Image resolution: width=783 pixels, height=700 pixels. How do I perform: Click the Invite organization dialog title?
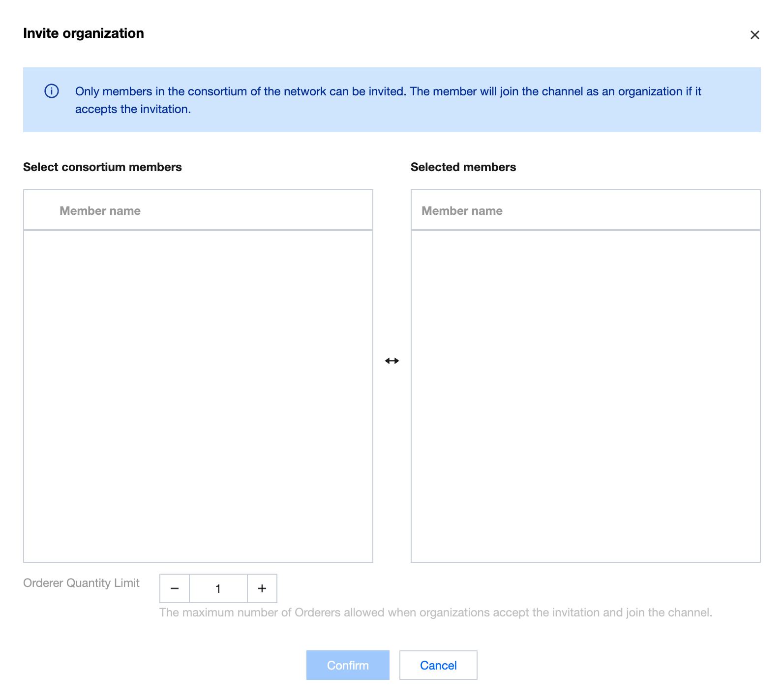84,33
